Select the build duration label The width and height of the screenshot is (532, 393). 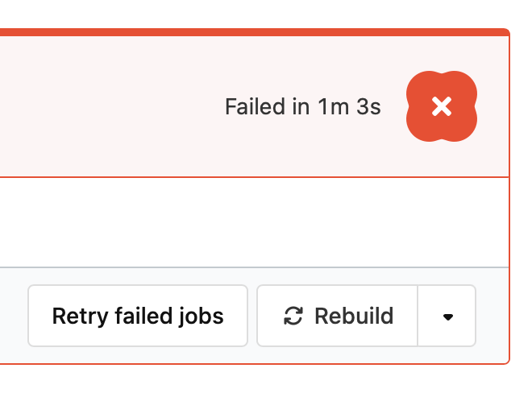click(x=302, y=106)
